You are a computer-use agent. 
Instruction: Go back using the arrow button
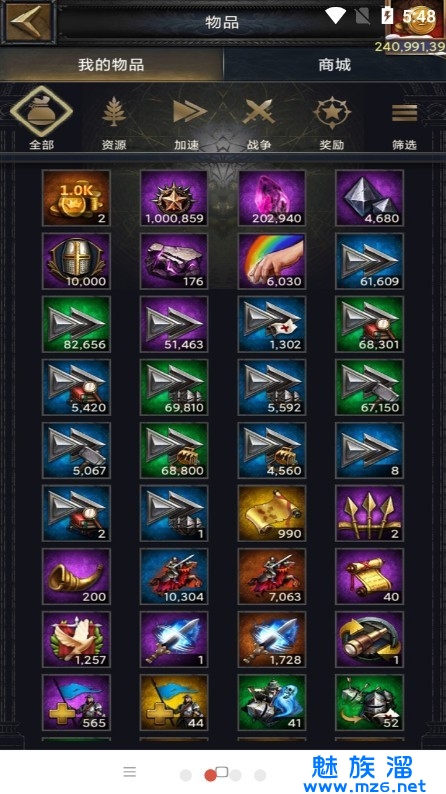28,21
